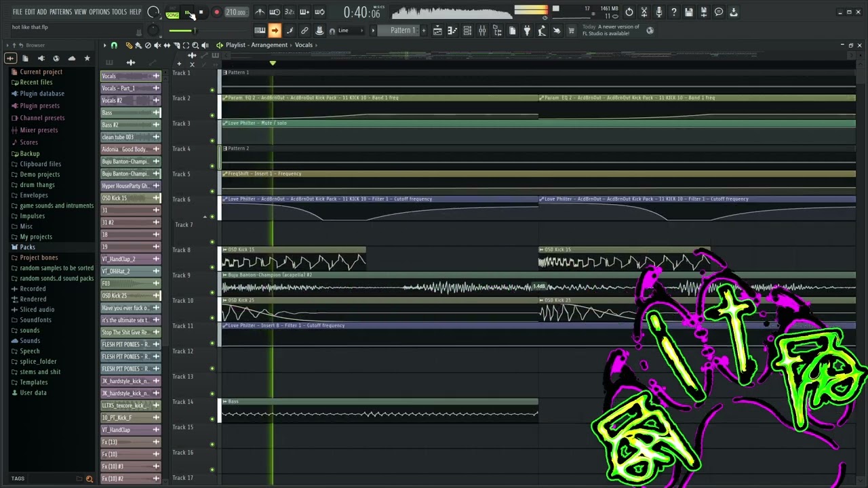Mute Track 16 using its green dot
Viewport: 868px width, 488px height.
coord(212,469)
